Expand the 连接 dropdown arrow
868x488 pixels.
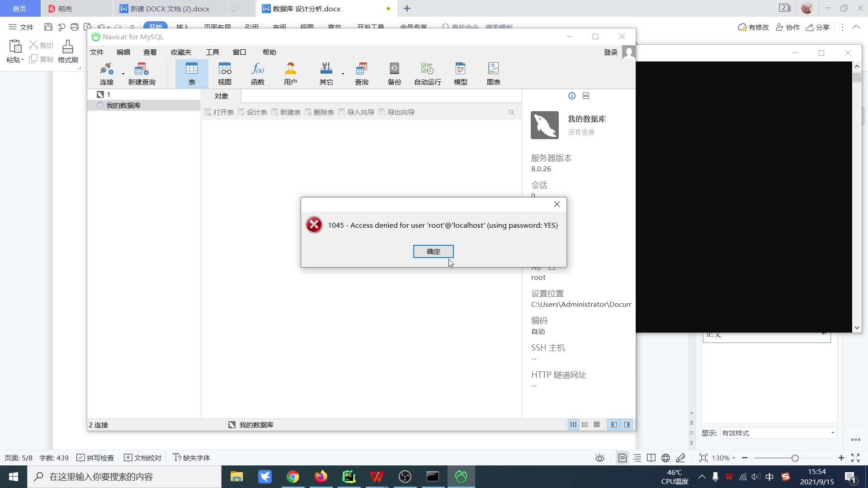click(123, 74)
